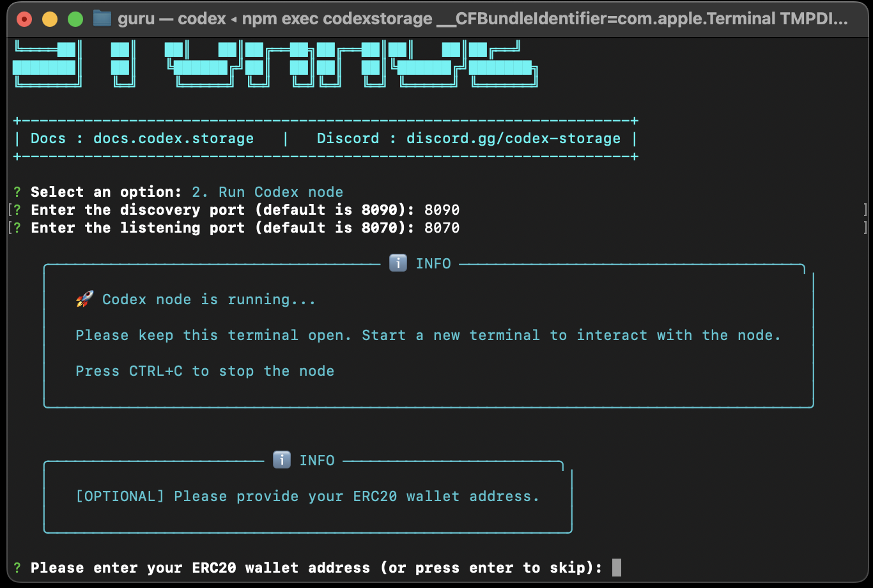Viewport: 873px width, 588px height.
Task: Open the discord.gg/codex-storage link
Action: [513, 137]
